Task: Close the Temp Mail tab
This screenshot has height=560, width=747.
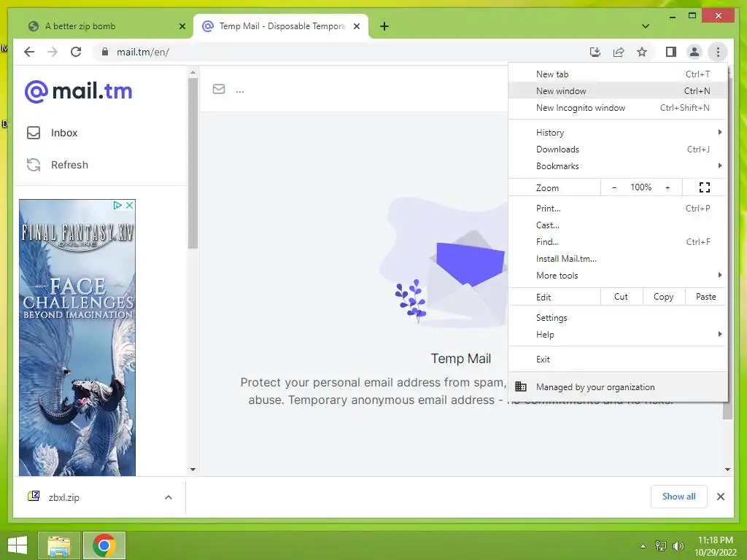Action: point(356,26)
